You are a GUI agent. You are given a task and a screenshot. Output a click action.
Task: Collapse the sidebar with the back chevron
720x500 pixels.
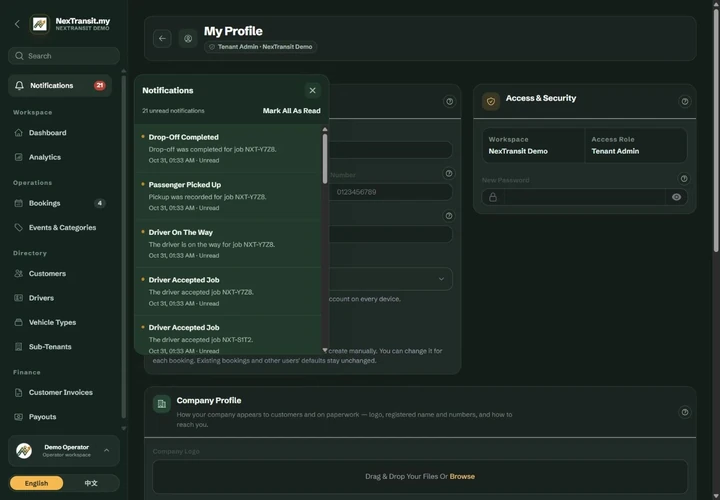tap(17, 24)
